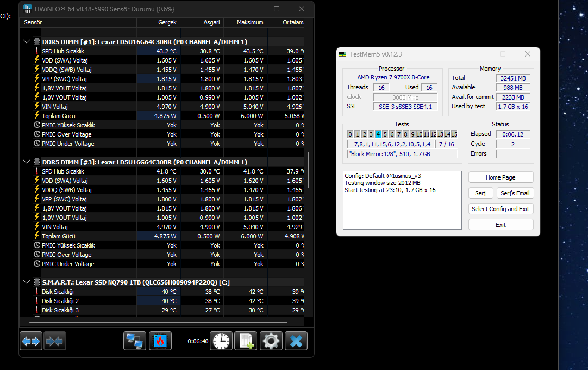Click the highlighted test box 4 in TestMem5

click(x=378, y=134)
